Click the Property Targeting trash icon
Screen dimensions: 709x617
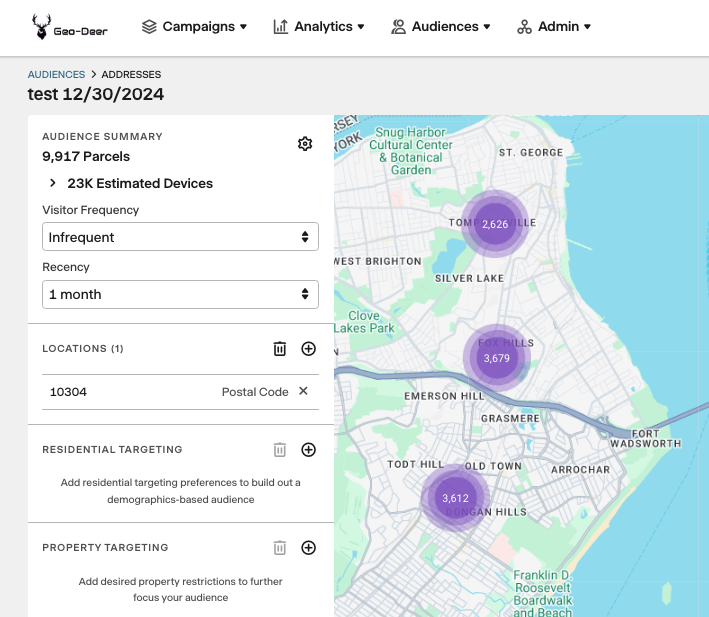click(280, 548)
